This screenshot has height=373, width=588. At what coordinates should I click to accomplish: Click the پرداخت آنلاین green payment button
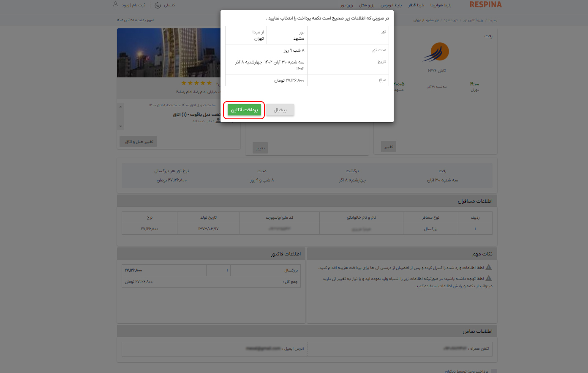coord(244,109)
